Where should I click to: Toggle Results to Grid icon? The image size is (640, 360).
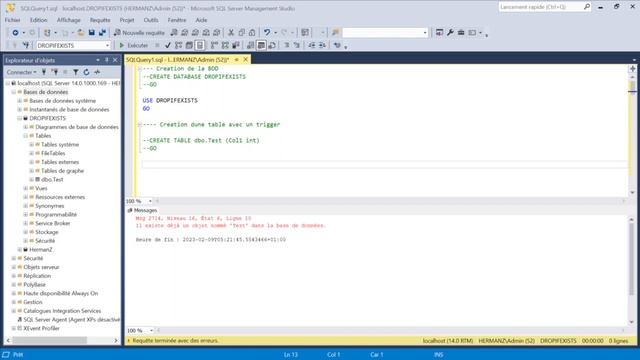tap(261, 45)
